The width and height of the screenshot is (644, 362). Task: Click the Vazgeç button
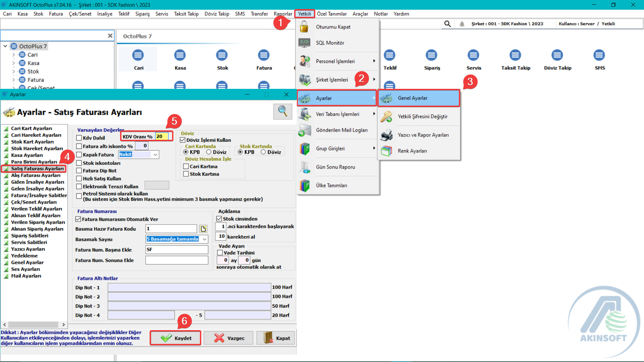(229, 338)
